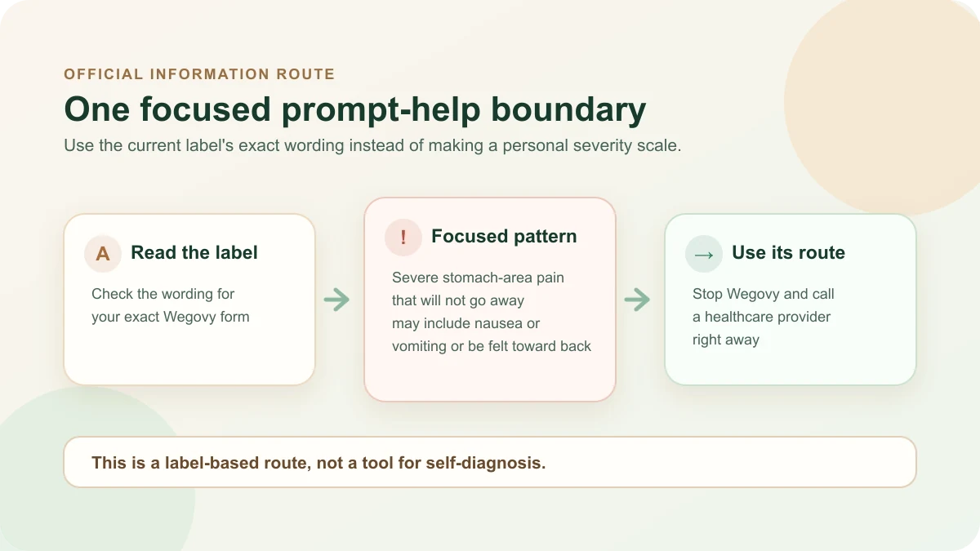Click the Stop Wegovy and call text
Image resolution: width=980 pixels, height=551 pixels.
point(764,294)
